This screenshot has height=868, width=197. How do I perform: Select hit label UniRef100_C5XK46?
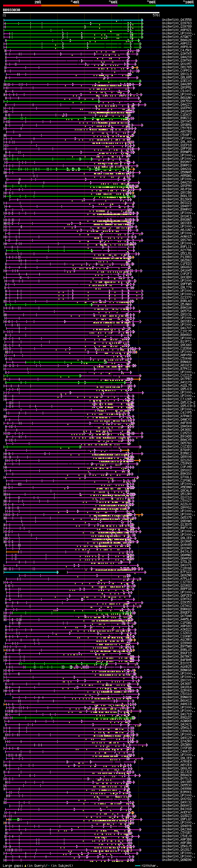click(x=177, y=358)
